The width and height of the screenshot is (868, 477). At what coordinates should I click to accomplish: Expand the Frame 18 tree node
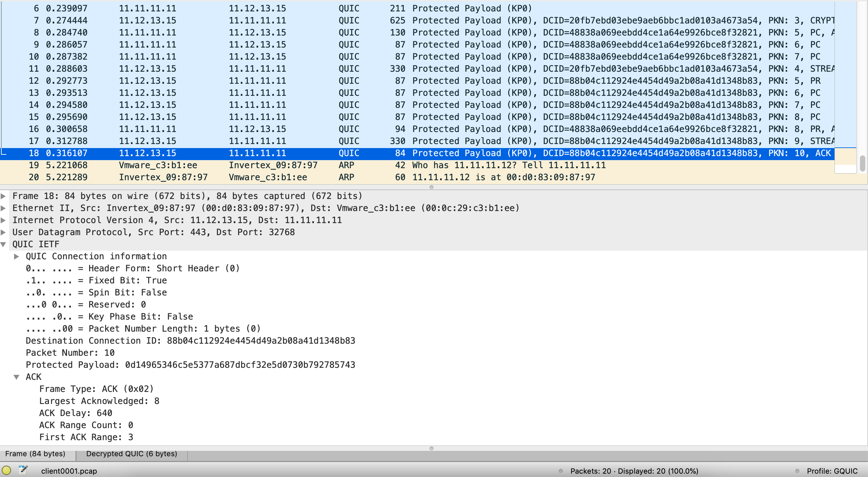pos(3,196)
